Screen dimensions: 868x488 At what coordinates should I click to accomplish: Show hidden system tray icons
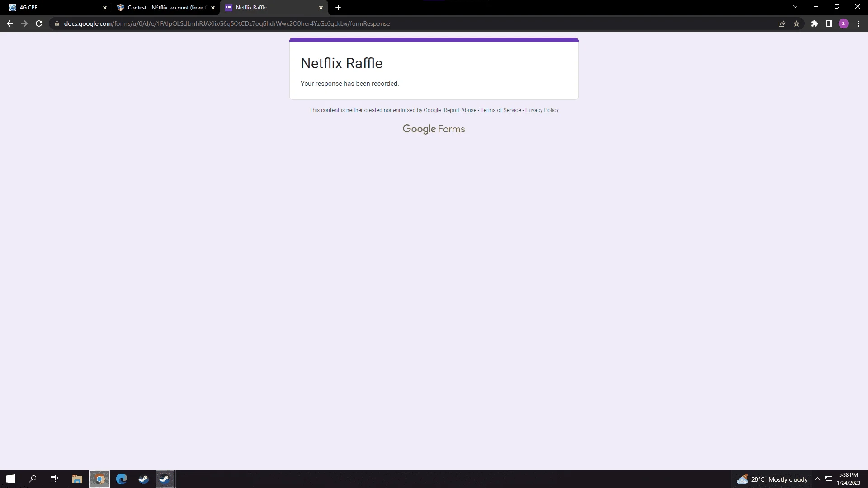coord(817,479)
